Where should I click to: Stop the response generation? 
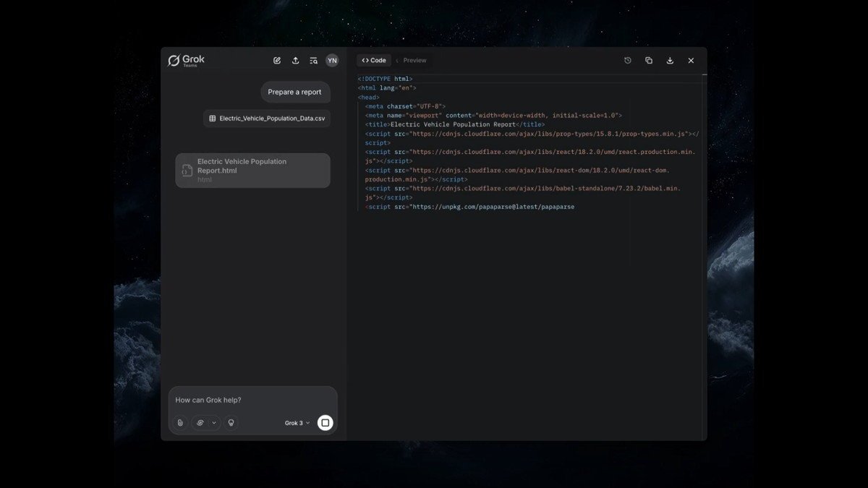325,423
